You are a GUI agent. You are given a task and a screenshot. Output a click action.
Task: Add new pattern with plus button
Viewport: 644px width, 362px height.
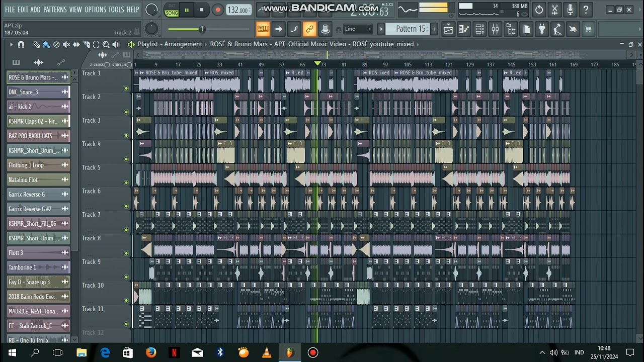[x=434, y=29]
